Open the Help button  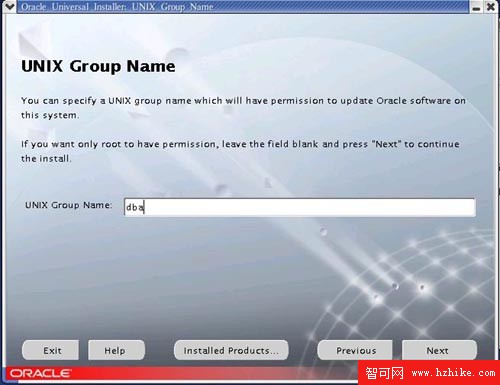(x=116, y=350)
